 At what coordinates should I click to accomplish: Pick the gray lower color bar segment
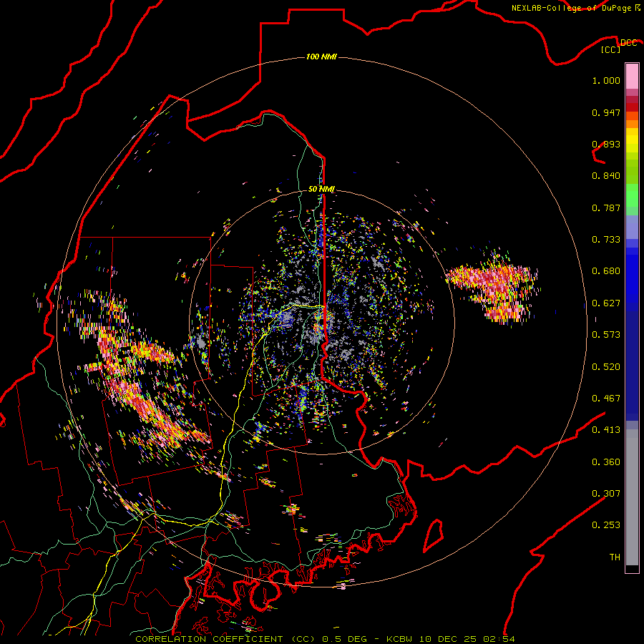pos(632,497)
